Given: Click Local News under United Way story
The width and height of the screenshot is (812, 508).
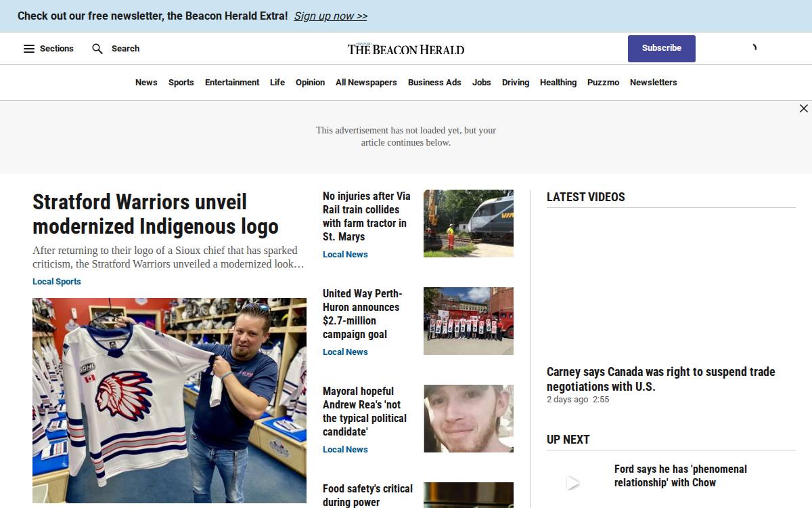Looking at the screenshot, I should (345, 352).
